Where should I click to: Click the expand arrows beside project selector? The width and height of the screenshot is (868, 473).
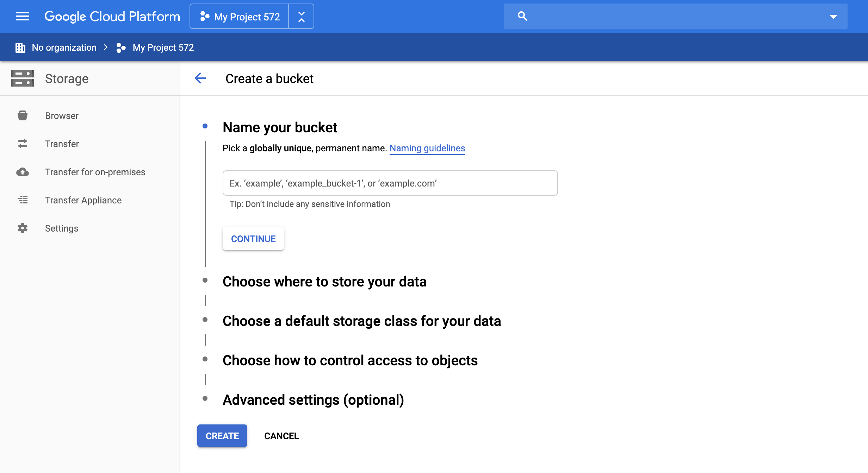(x=301, y=16)
